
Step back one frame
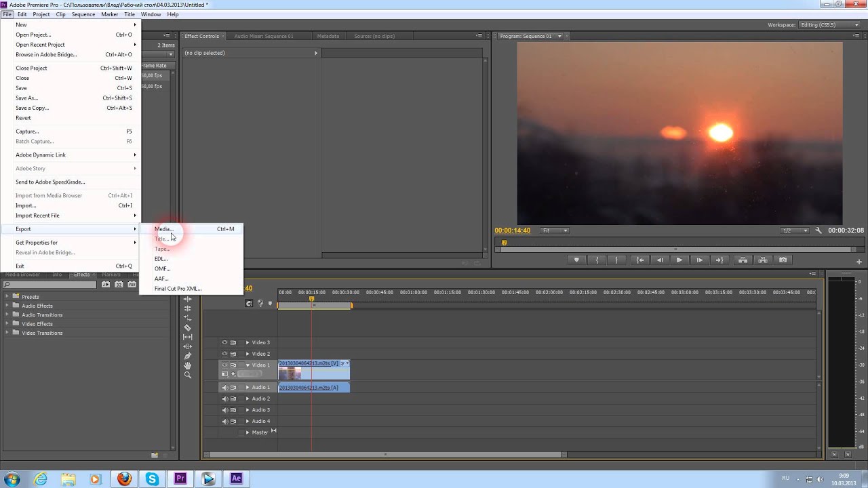click(660, 260)
